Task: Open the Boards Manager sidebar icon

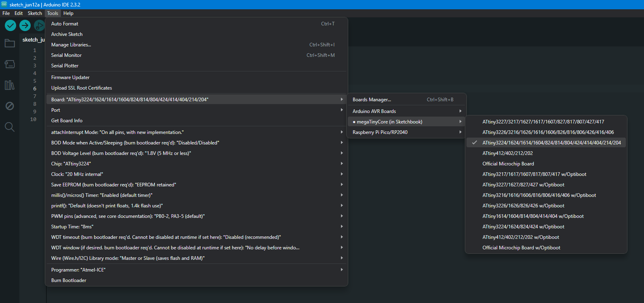Action: [x=10, y=64]
